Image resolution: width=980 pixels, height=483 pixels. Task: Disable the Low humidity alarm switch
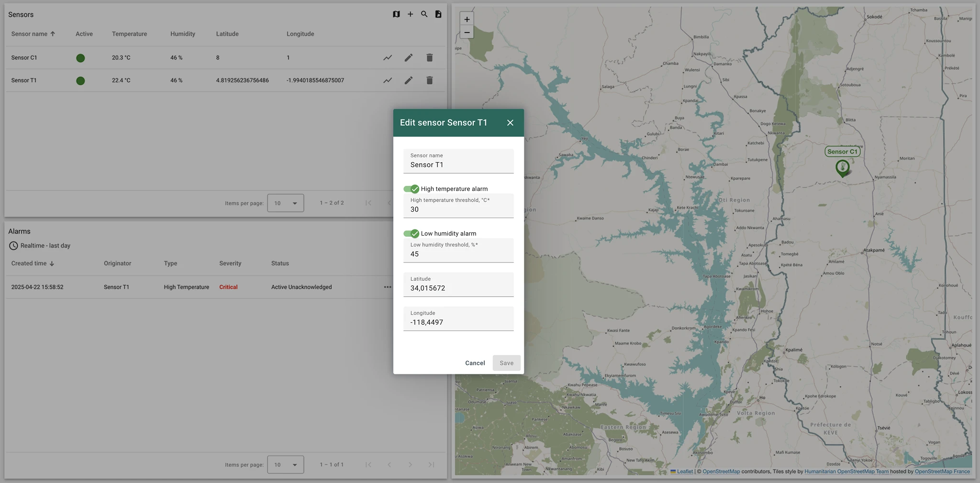point(411,233)
